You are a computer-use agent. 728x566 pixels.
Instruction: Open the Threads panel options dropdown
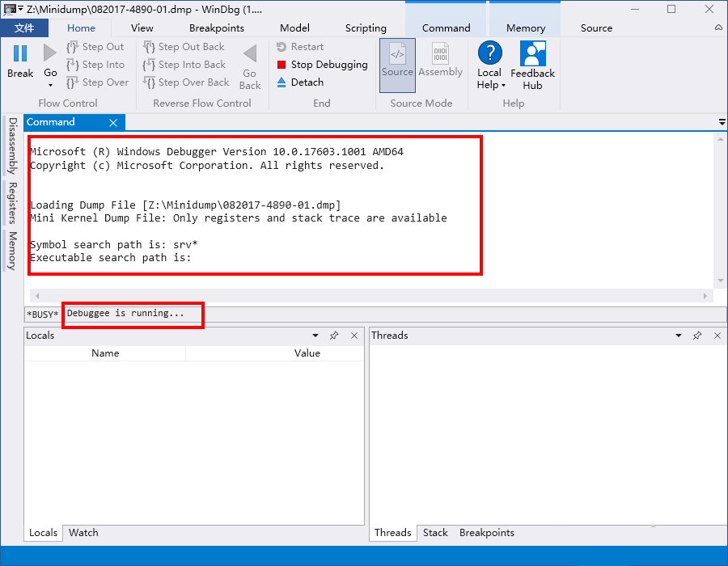point(678,336)
